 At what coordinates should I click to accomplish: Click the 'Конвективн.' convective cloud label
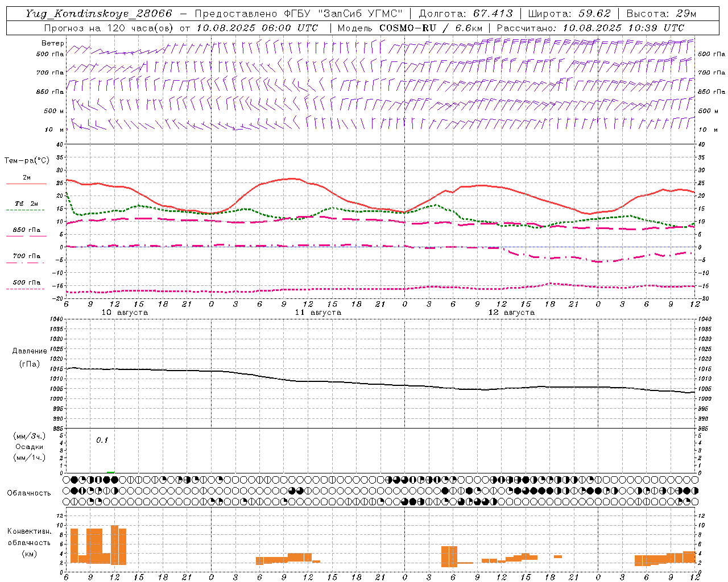point(30,531)
